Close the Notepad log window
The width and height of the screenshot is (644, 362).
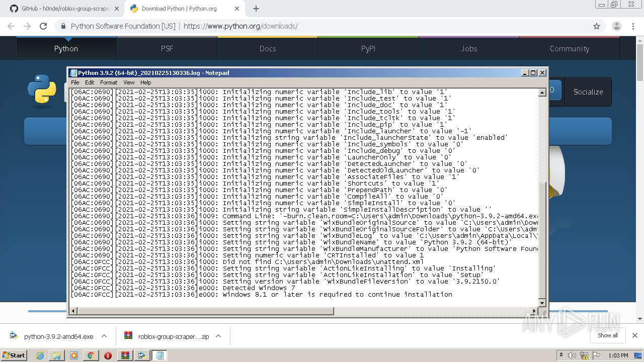point(542,73)
